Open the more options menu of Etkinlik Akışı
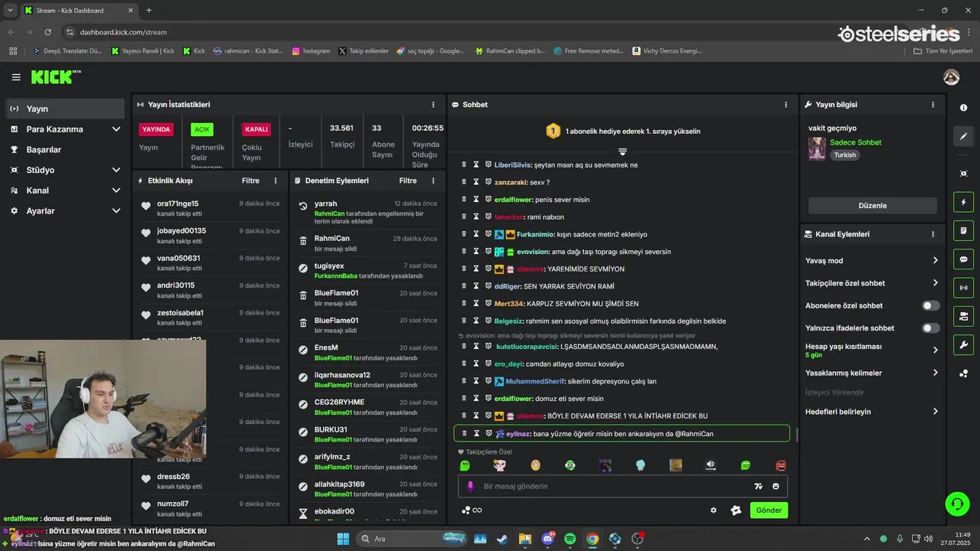 point(276,181)
